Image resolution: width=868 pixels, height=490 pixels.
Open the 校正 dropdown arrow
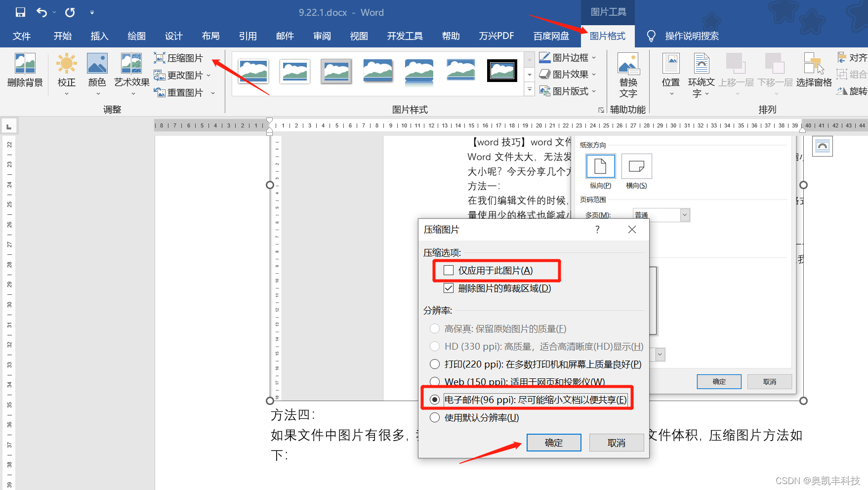[x=66, y=93]
